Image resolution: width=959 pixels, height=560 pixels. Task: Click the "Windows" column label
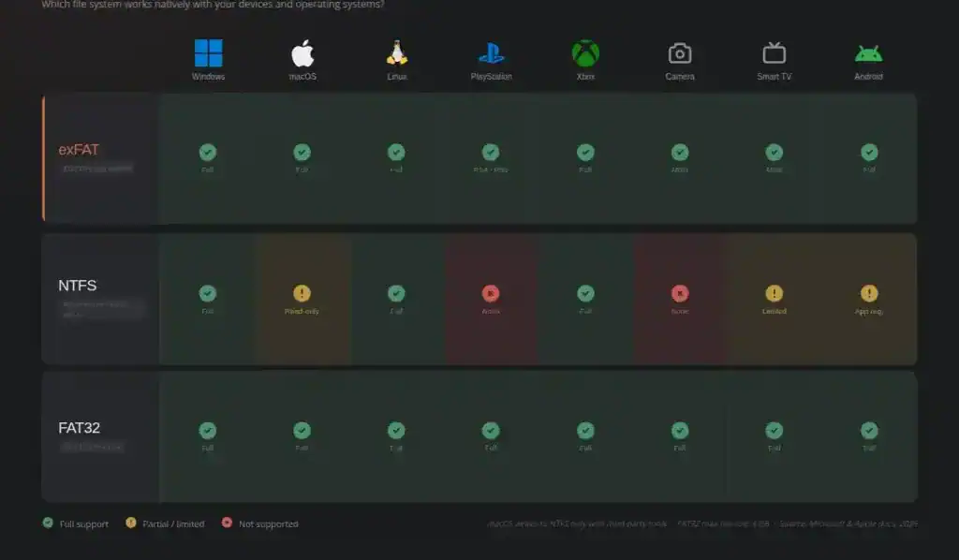click(x=209, y=77)
